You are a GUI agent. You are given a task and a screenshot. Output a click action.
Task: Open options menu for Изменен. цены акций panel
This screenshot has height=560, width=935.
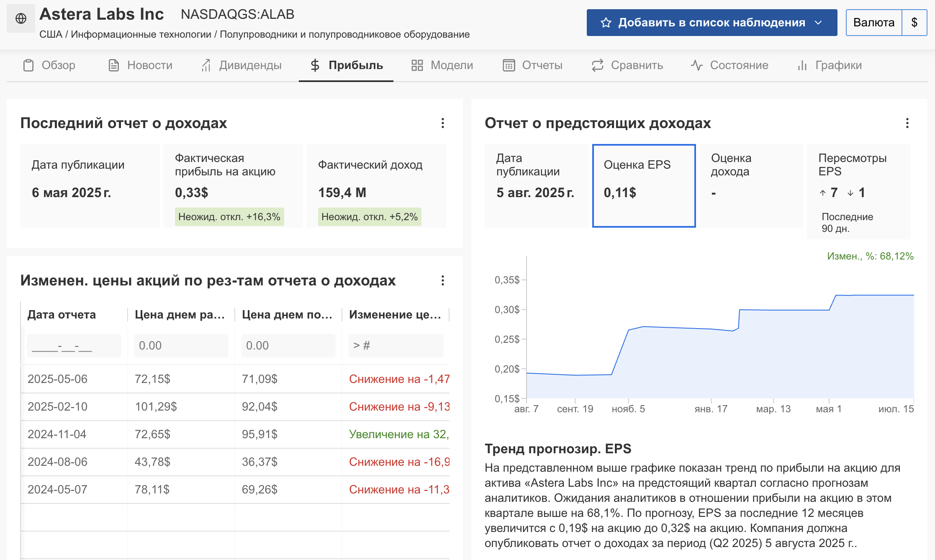point(443,280)
